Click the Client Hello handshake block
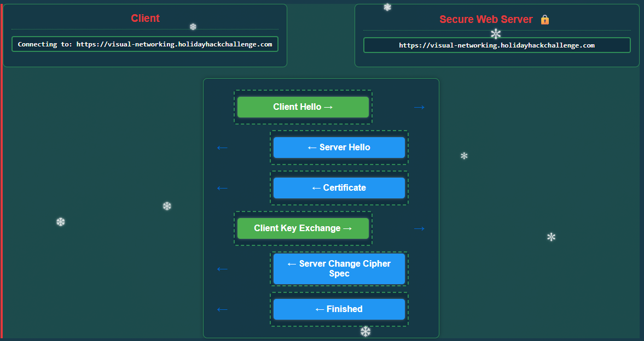This screenshot has width=644, height=341. [303, 107]
